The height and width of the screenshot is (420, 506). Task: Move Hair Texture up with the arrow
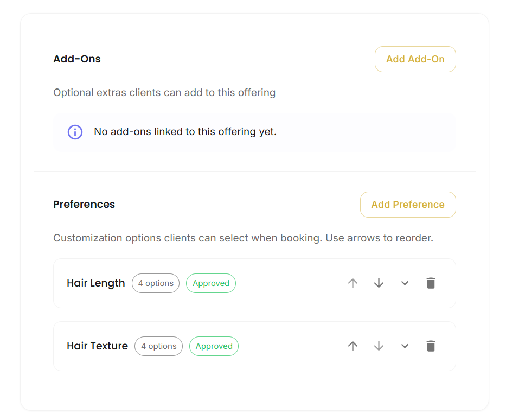tap(353, 346)
